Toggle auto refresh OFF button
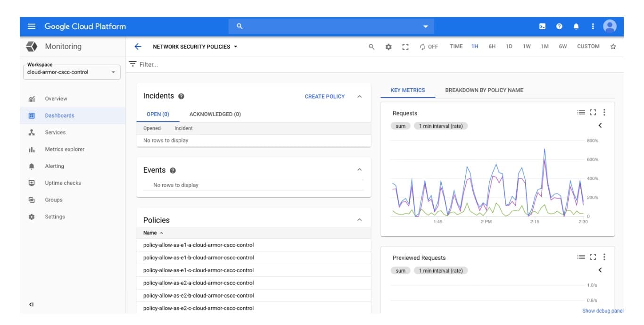This screenshot has height=325, width=644. tap(429, 47)
